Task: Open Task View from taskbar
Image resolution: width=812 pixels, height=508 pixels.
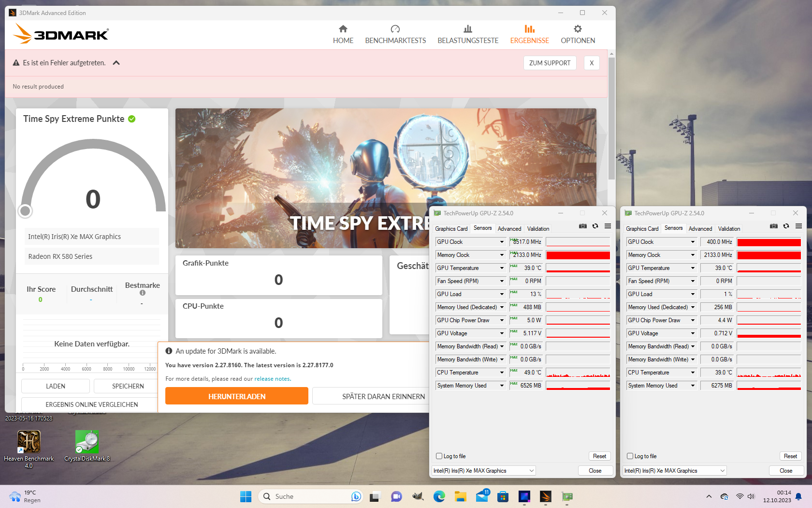Action: pyautogui.click(x=375, y=496)
